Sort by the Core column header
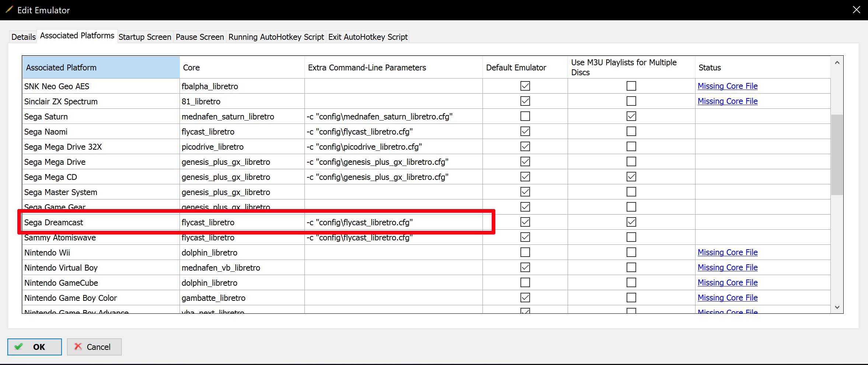868x365 pixels. click(x=242, y=67)
